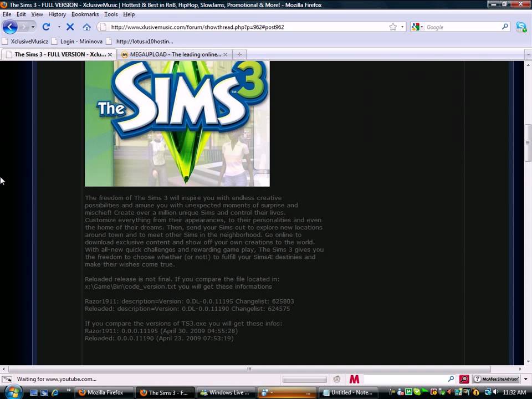Click the taskbar clock showing 11:32 AM

(514, 392)
